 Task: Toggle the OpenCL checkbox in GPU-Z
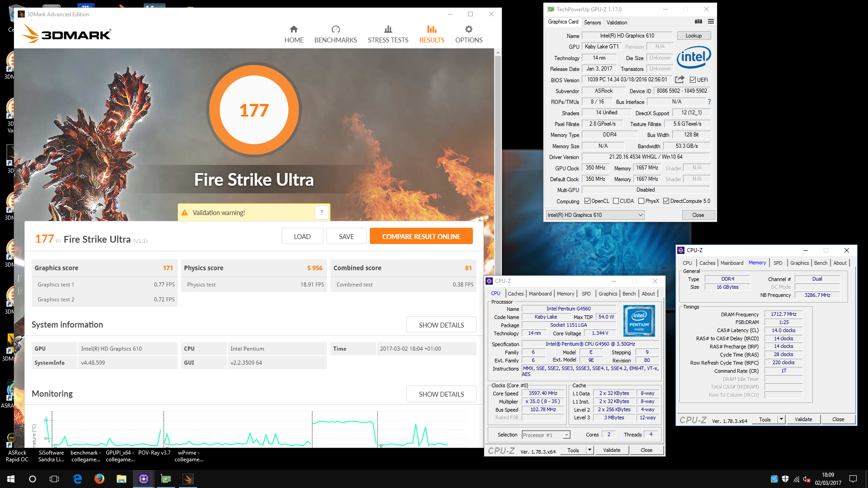[587, 201]
